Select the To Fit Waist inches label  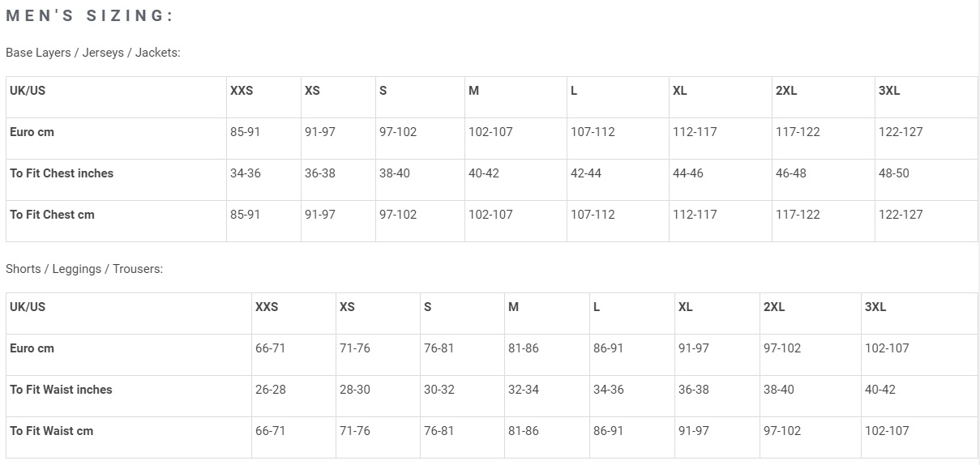pos(61,390)
